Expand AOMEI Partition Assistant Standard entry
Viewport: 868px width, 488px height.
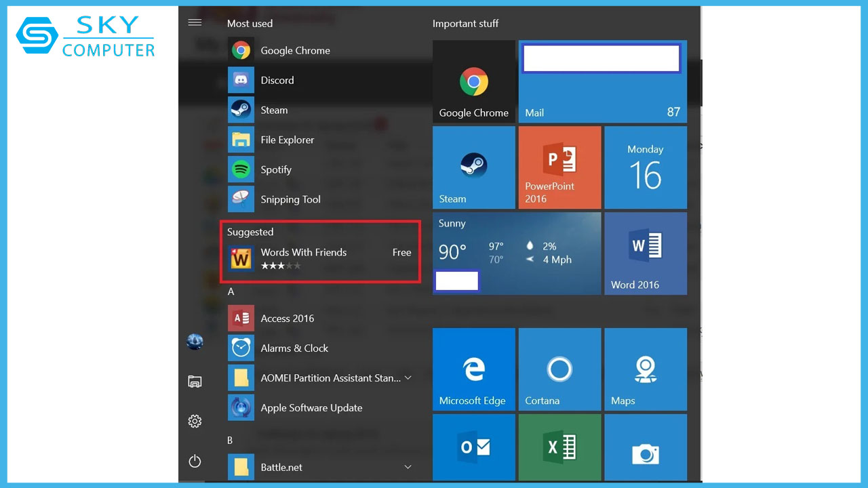[408, 378]
